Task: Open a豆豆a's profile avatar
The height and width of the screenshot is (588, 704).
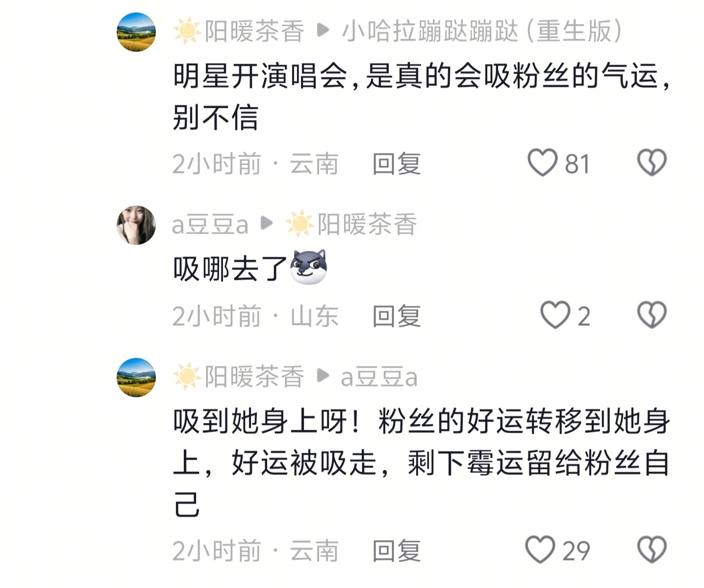Action: point(136,225)
